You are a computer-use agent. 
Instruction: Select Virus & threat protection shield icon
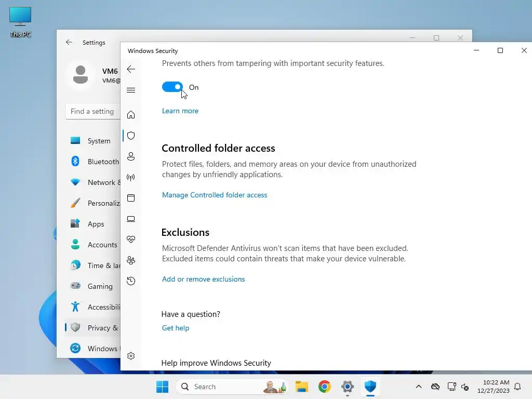click(131, 136)
